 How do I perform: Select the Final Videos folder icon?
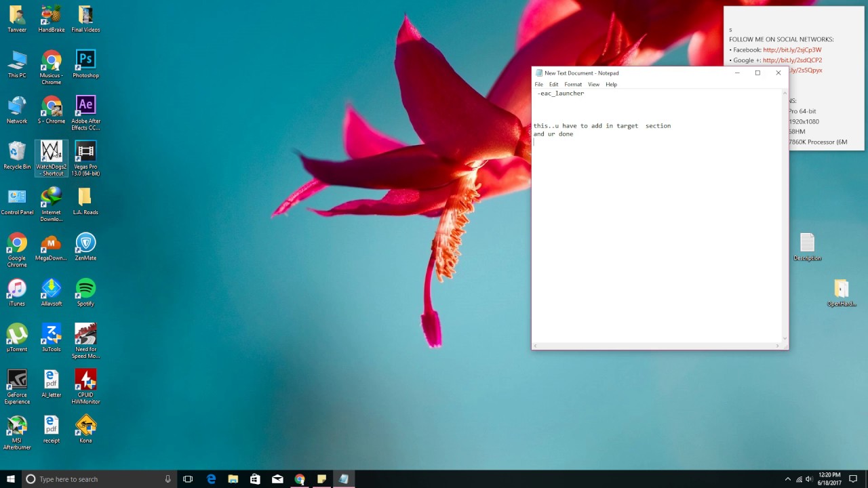(85, 18)
